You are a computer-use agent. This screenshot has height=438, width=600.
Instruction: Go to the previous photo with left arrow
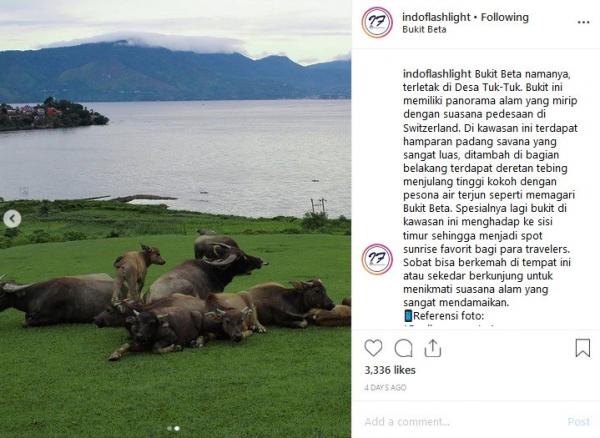(x=12, y=219)
